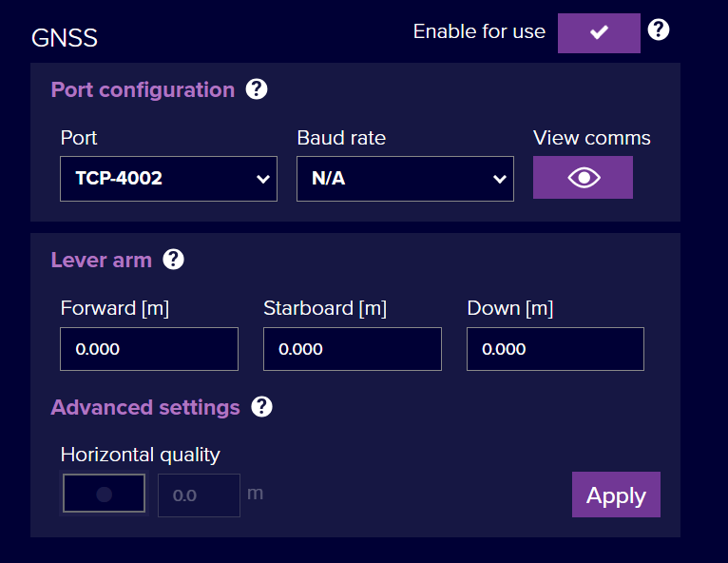Toggle the Enable for use switch
Image resolution: width=728 pixels, height=563 pixels.
(x=598, y=33)
